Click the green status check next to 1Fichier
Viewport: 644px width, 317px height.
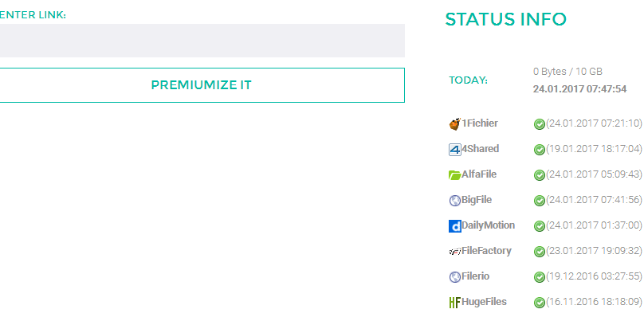click(540, 124)
